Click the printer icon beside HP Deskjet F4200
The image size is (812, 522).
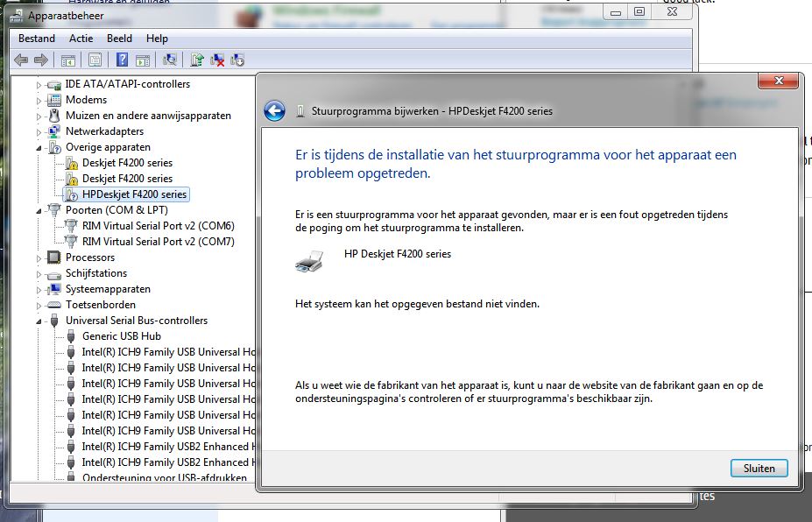point(309,261)
